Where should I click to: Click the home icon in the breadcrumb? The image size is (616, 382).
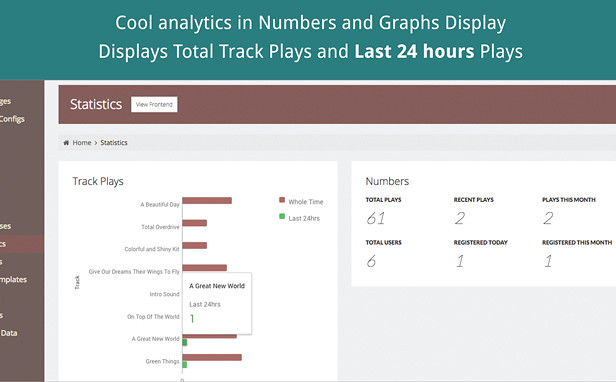point(66,143)
